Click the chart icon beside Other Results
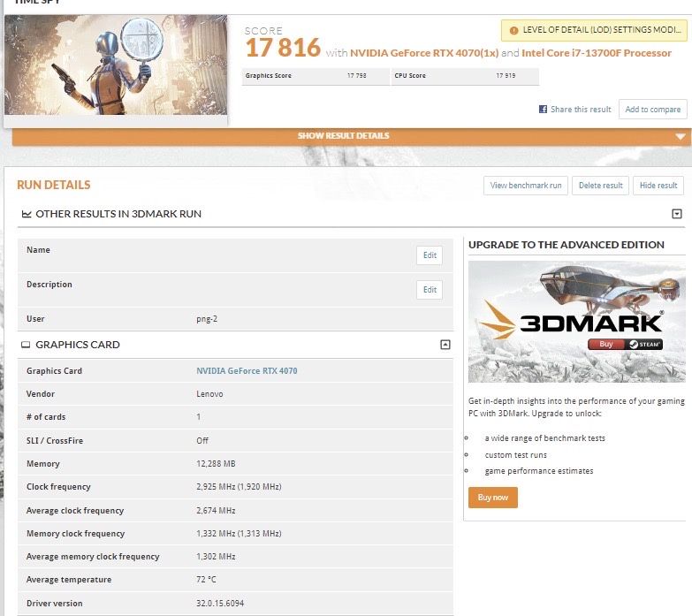The image size is (692, 616). [27, 214]
